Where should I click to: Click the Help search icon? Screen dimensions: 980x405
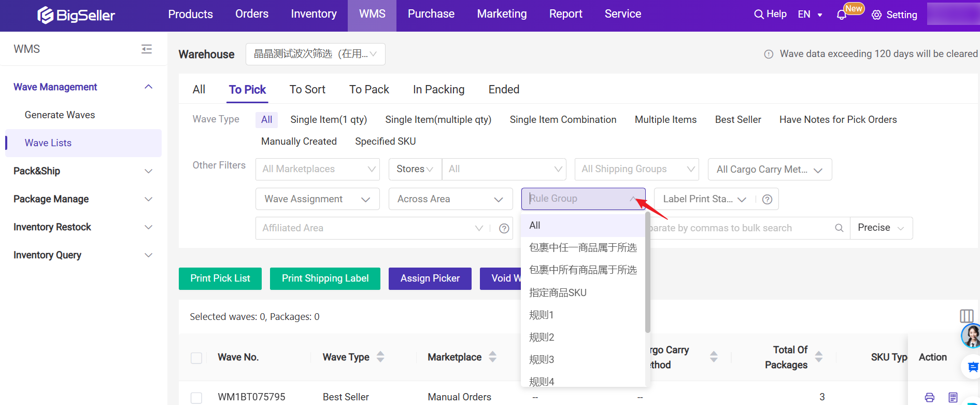tap(758, 15)
